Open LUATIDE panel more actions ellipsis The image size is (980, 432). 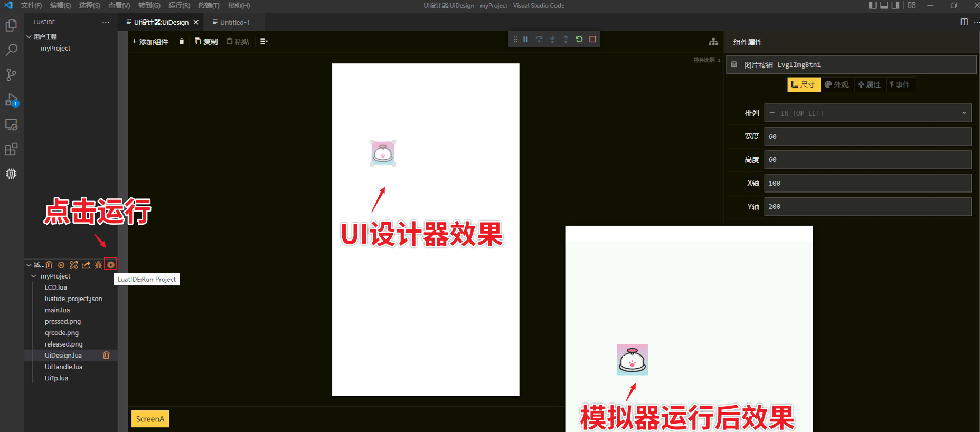click(x=106, y=22)
